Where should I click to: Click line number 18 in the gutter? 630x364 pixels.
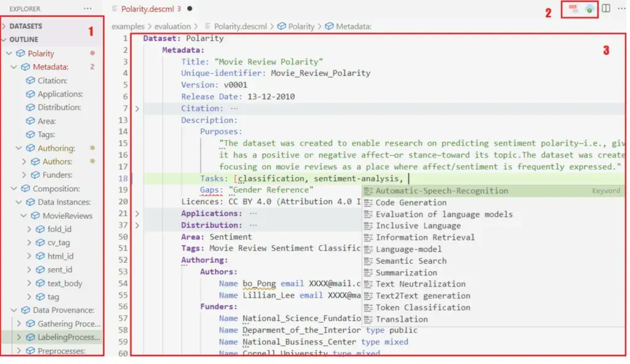123,178
